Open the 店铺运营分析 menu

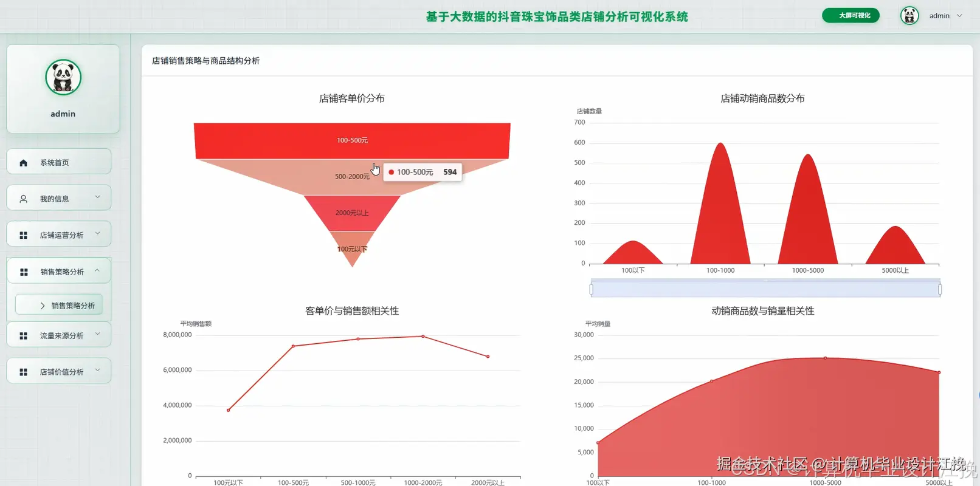(59, 234)
